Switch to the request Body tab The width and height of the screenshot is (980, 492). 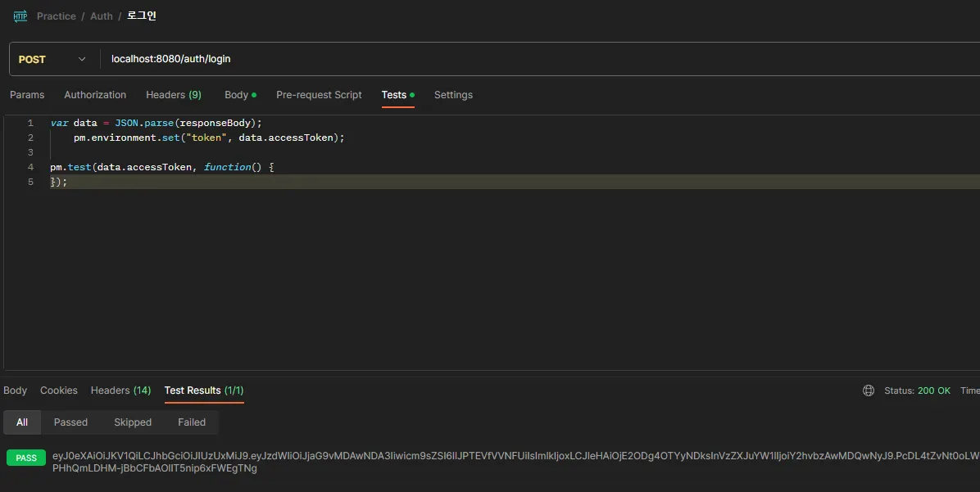[239, 95]
